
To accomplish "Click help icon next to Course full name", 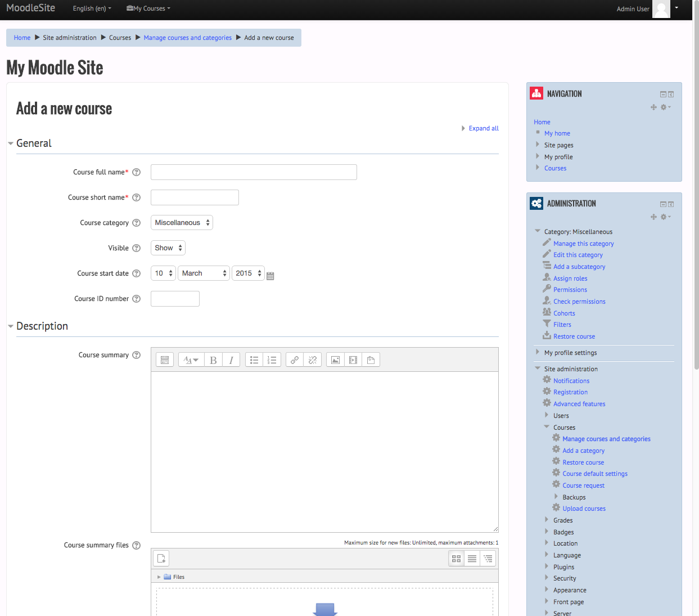I will [x=136, y=172].
